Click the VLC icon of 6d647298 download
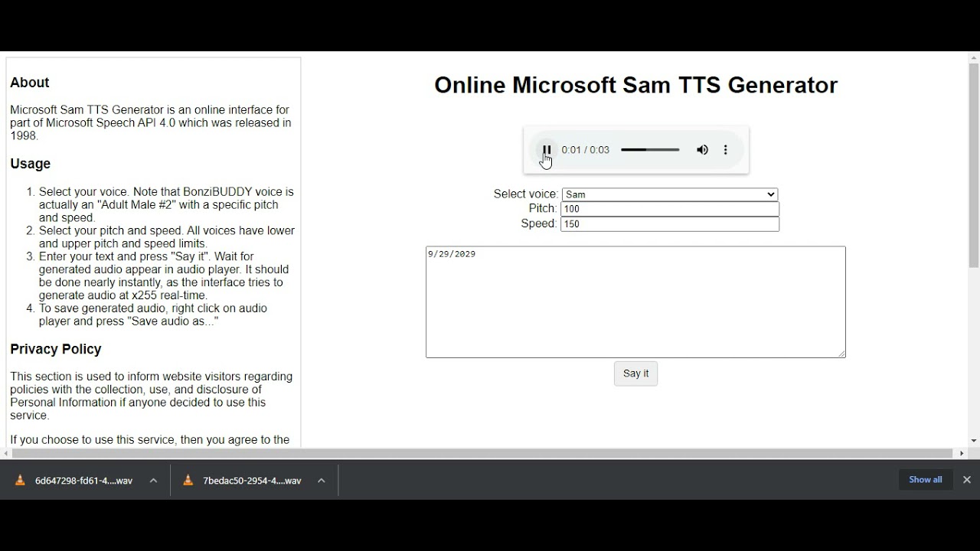 pos(21,481)
